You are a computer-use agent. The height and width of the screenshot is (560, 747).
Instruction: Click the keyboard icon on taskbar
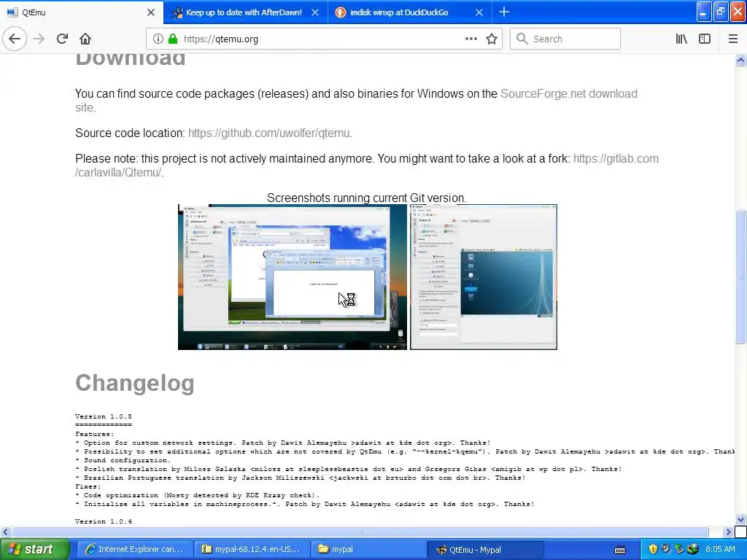pos(620,550)
